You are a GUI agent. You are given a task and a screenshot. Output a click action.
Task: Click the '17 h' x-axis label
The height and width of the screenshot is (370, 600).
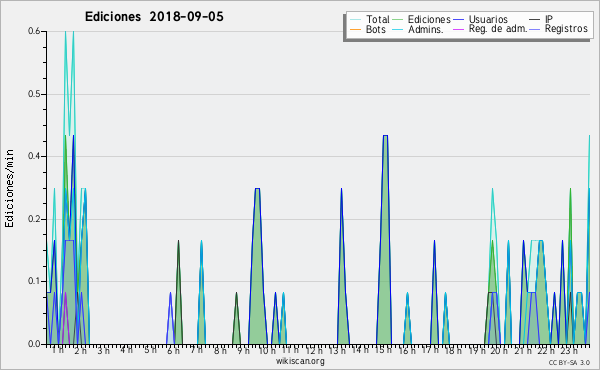[430, 350]
